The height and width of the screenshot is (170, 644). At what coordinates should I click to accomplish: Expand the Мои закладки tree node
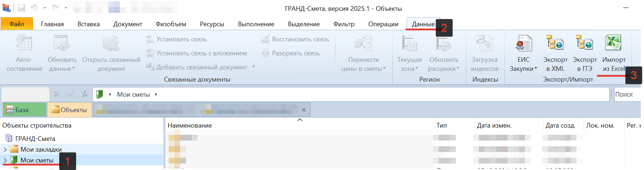[x=5, y=149]
